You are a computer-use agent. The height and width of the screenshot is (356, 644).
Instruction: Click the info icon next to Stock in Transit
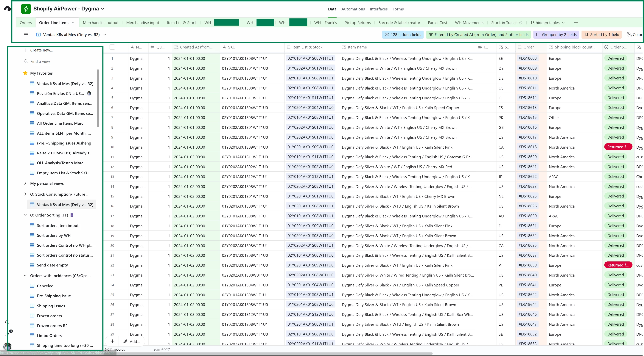coord(521,23)
